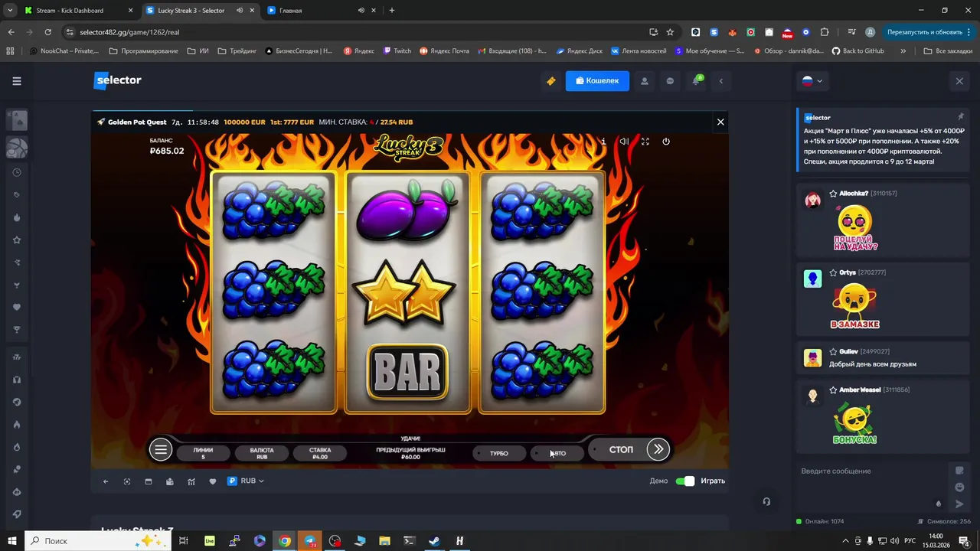980x551 pixels.
Task: Toggle the Демо / Играть switch
Action: point(684,481)
